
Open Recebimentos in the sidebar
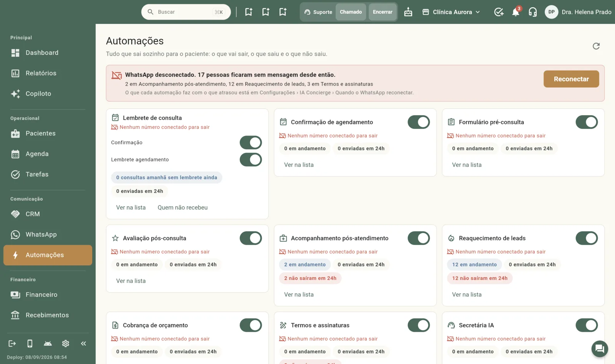(x=48, y=315)
